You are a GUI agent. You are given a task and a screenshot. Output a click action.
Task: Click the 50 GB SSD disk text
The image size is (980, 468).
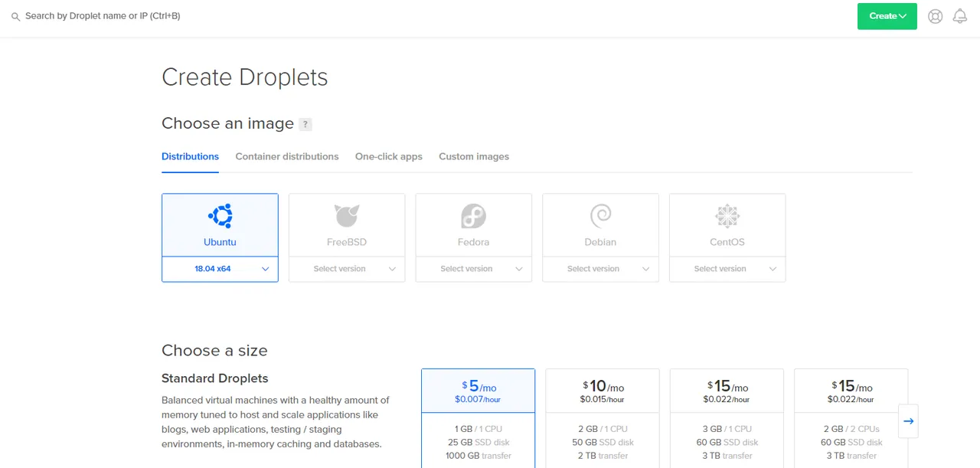603,442
